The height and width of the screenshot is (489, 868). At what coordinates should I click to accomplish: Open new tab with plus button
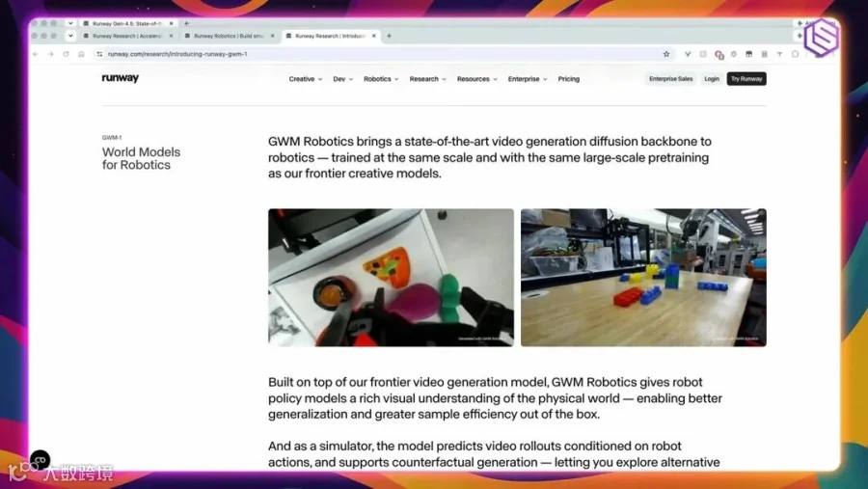click(x=390, y=36)
